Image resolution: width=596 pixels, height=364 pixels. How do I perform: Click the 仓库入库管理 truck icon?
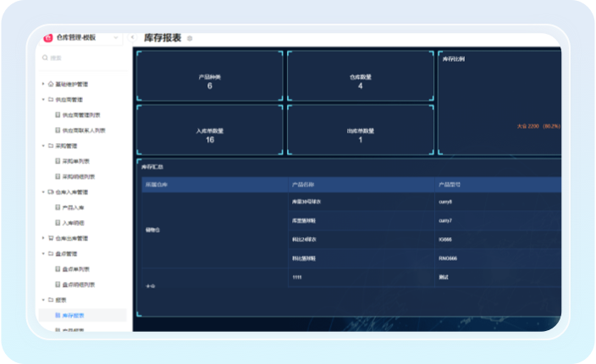pos(51,192)
